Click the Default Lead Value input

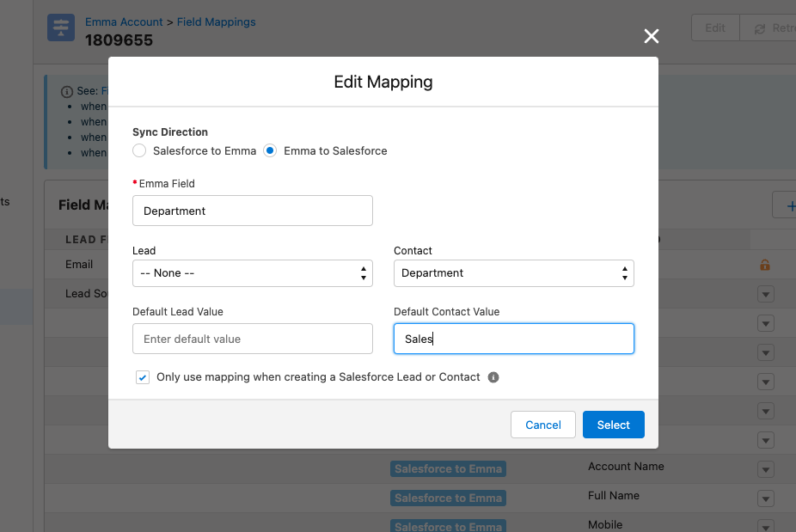pyautogui.click(x=253, y=339)
